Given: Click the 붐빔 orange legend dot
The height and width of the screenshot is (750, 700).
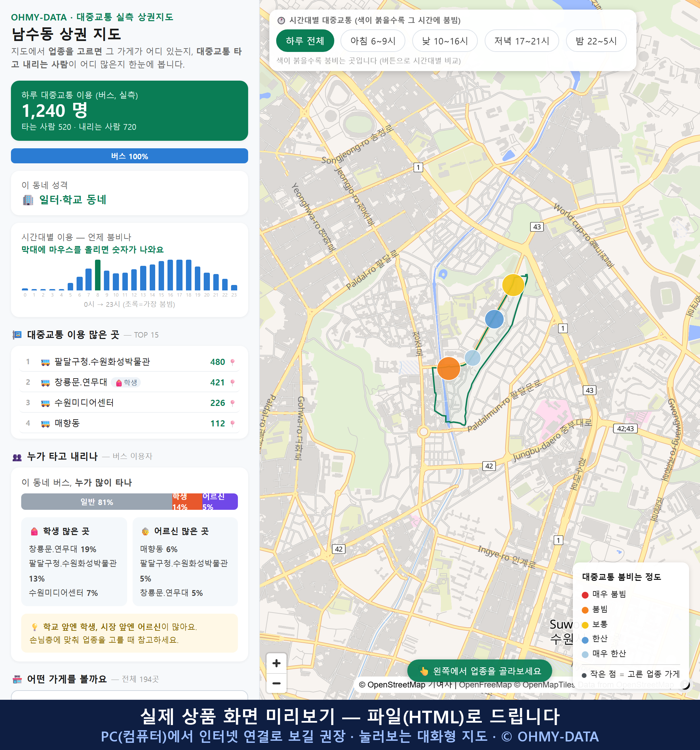Looking at the screenshot, I should click(585, 610).
